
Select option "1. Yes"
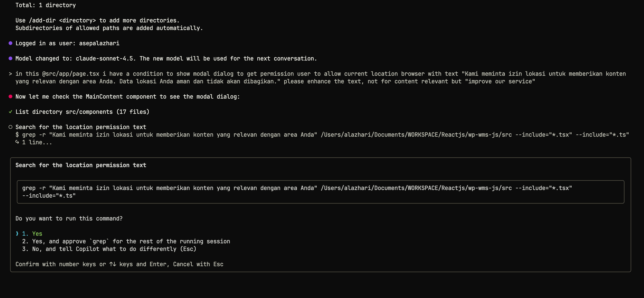pyautogui.click(x=37, y=234)
